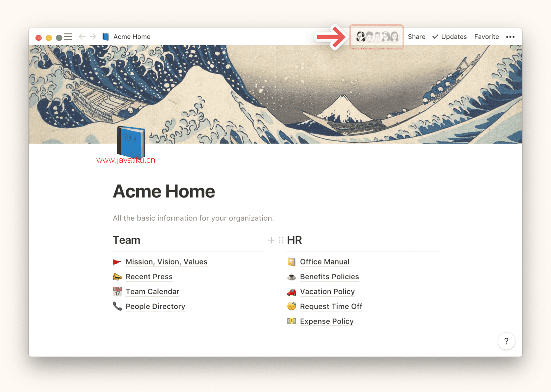Viewport: 551px width, 392px height.
Task: Open the Vacation Policy page
Action: coord(327,292)
